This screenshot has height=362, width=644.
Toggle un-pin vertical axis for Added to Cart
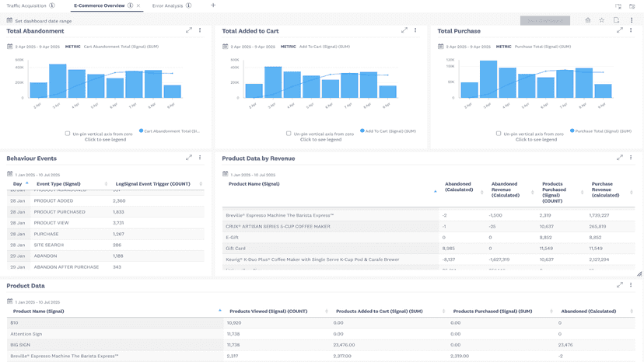tap(289, 134)
